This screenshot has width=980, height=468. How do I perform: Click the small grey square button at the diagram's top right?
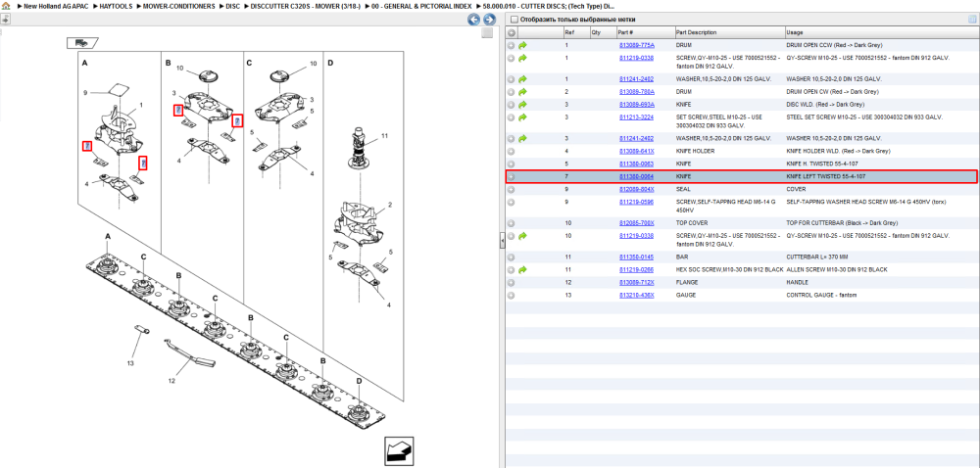487,32
